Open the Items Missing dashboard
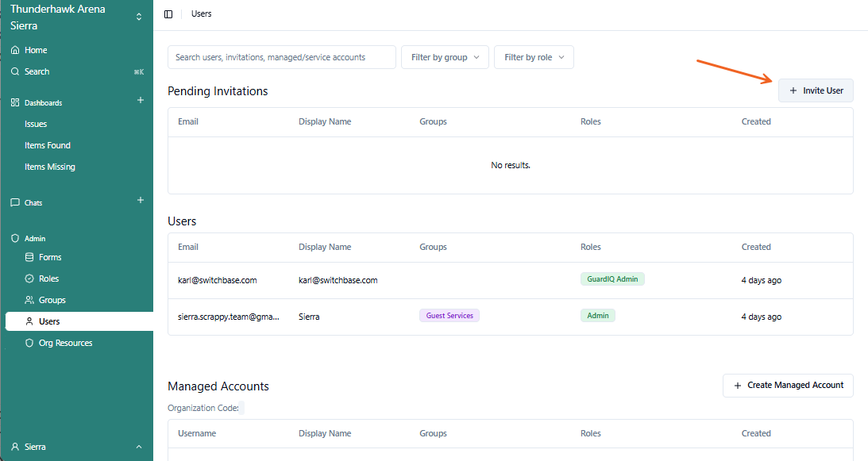Image resolution: width=868 pixels, height=461 pixels. (50, 167)
